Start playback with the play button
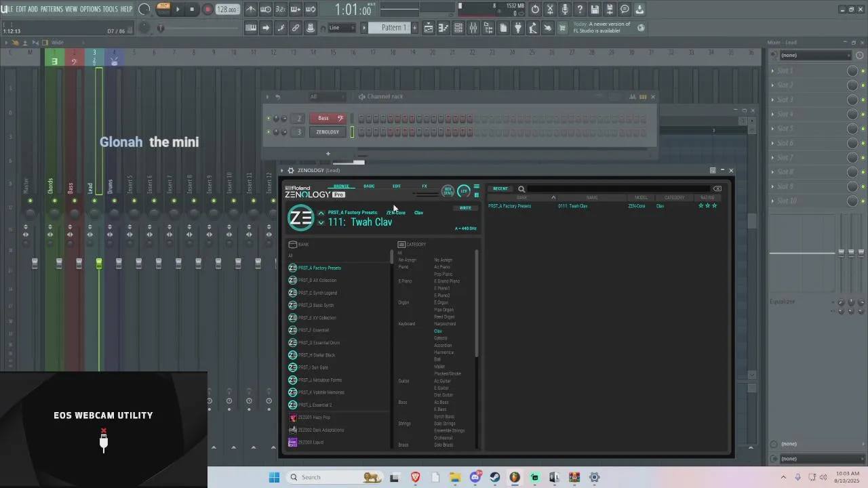The height and width of the screenshot is (488, 868). click(178, 9)
